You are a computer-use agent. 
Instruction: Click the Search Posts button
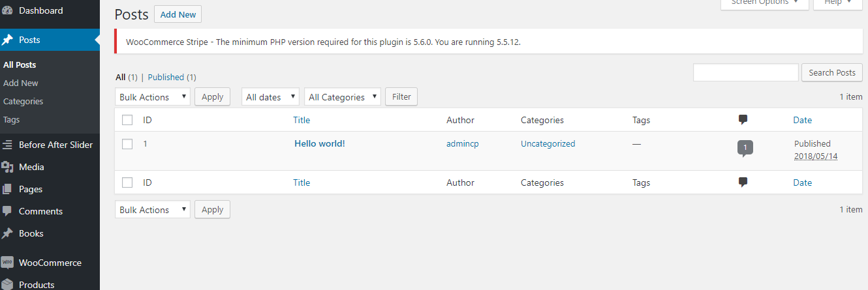click(832, 73)
